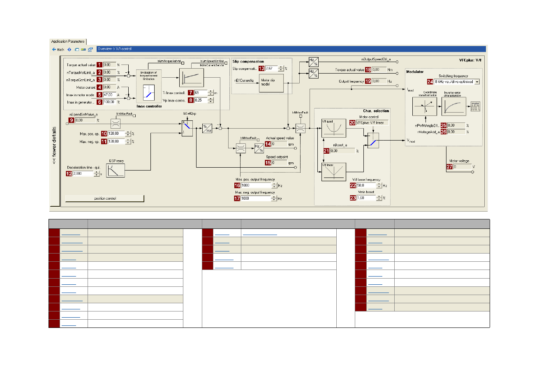Screen dimensions: 555x392
Task: Open the Motor slip model block
Action: [271, 83]
